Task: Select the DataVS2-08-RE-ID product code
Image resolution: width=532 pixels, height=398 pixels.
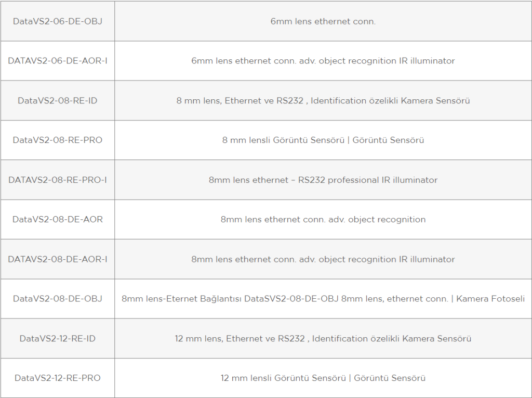Action: [x=57, y=101]
